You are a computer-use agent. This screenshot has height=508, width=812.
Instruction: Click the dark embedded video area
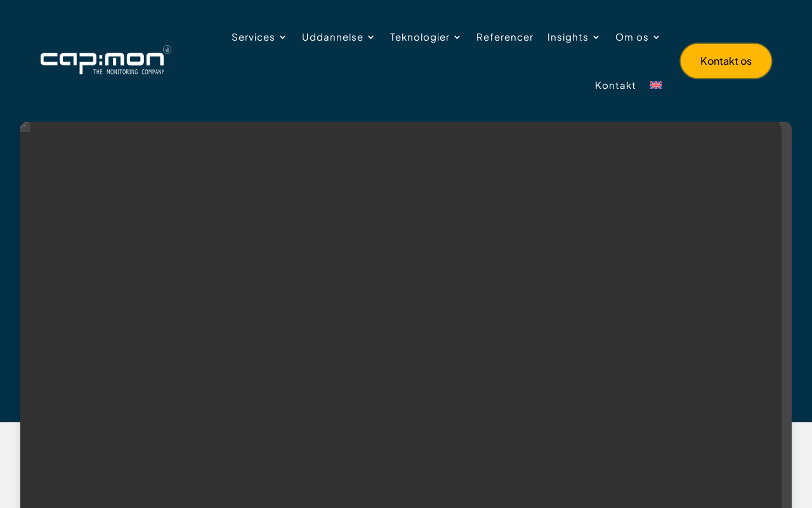pyautogui.click(x=401, y=315)
